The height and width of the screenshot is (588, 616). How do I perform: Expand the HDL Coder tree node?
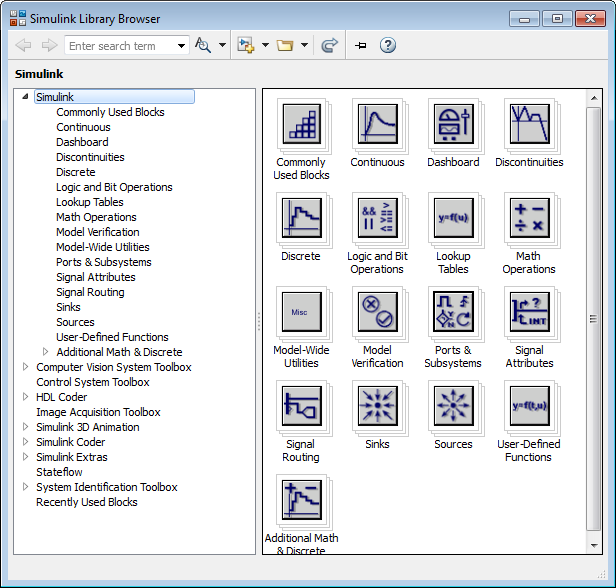click(x=26, y=396)
